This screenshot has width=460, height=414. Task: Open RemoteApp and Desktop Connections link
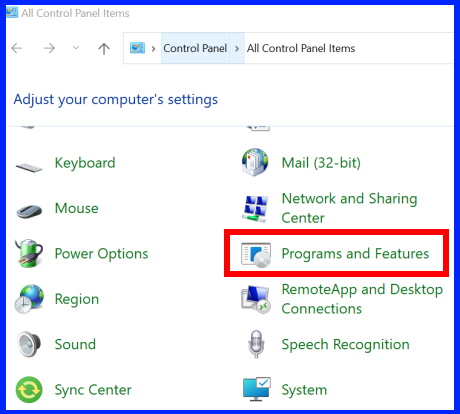362,299
